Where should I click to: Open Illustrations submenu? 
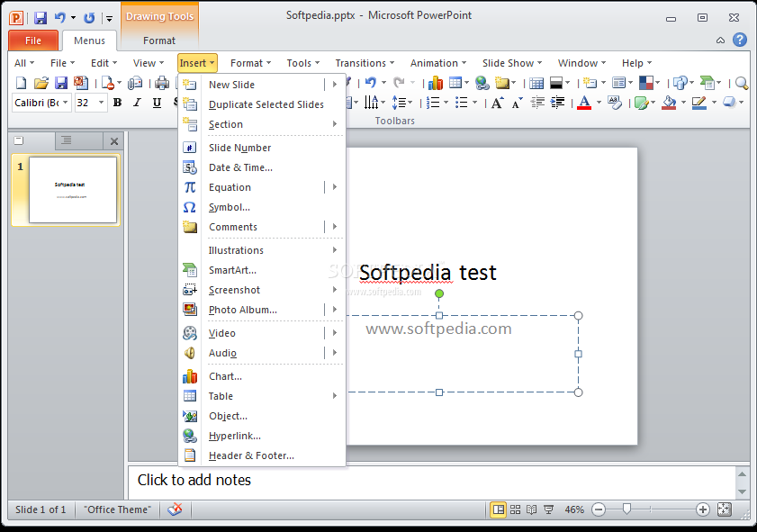pyautogui.click(x=262, y=250)
